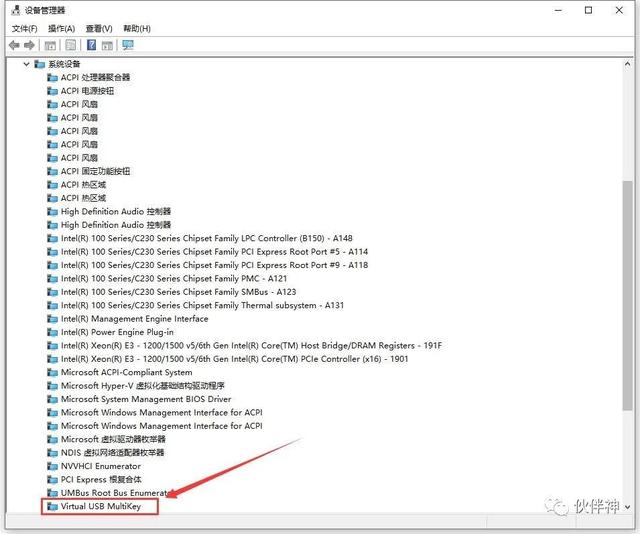Click device icon of PCI Express Root Port #5 row
Screen dimensions: 640x534
point(52,252)
